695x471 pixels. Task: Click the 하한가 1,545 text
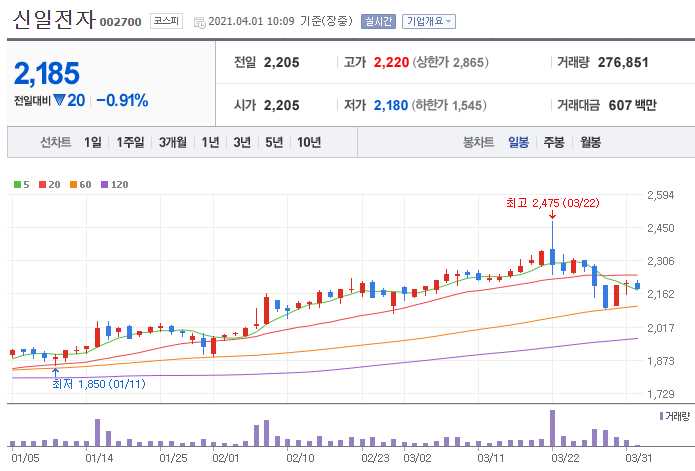tap(449, 105)
